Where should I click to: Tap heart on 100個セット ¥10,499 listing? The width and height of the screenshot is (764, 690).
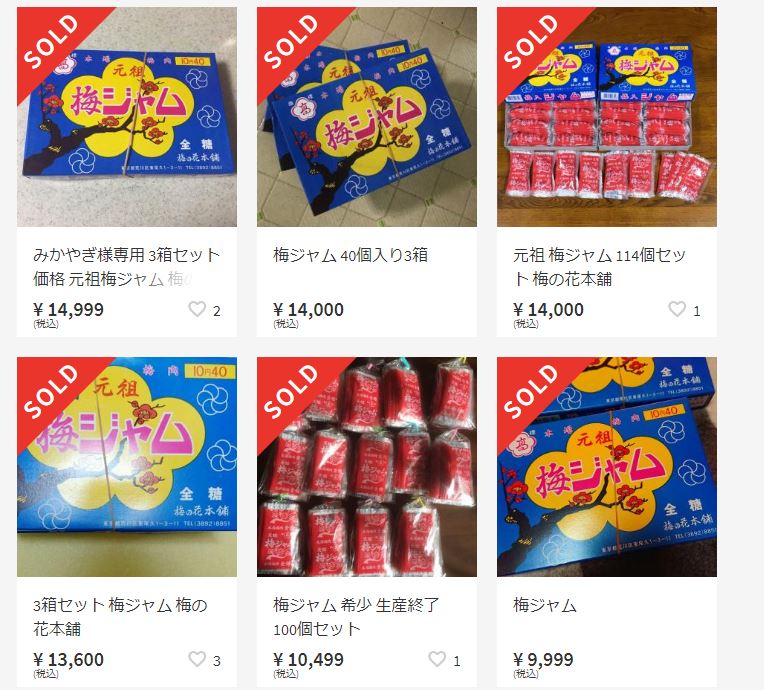pyautogui.click(x=437, y=659)
